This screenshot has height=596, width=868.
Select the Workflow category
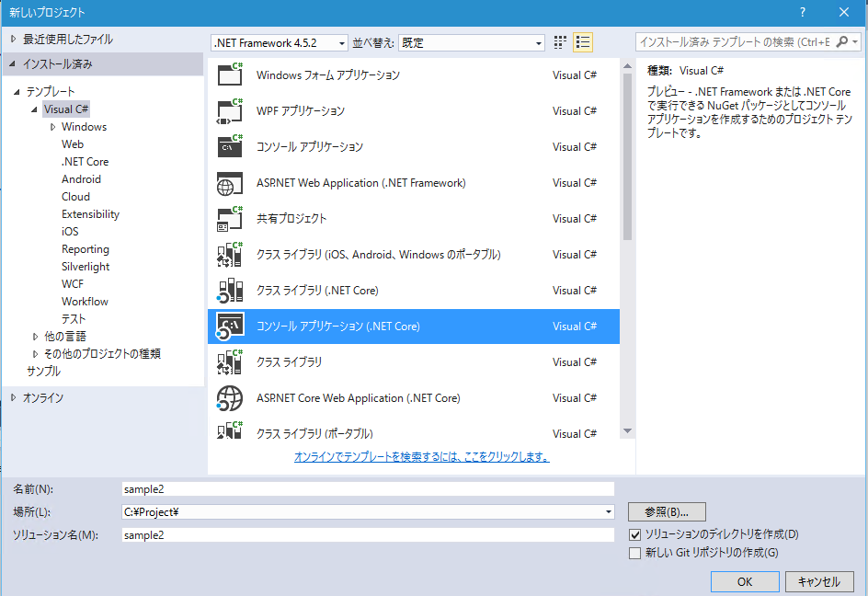click(x=85, y=302)
